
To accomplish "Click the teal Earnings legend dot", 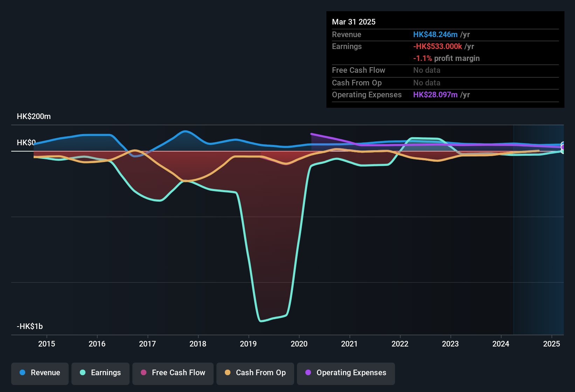I will [x=83, y=372].
